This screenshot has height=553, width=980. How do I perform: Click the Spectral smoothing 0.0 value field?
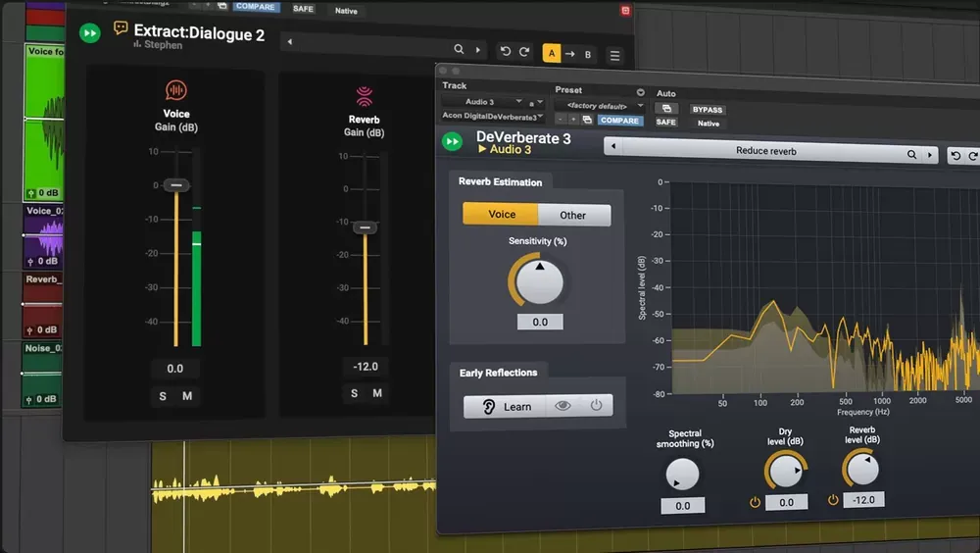[682, 506]
